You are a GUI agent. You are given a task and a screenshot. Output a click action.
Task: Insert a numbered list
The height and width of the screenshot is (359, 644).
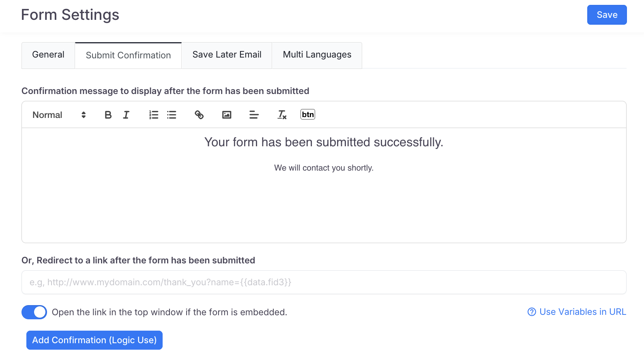pos(154,115)
